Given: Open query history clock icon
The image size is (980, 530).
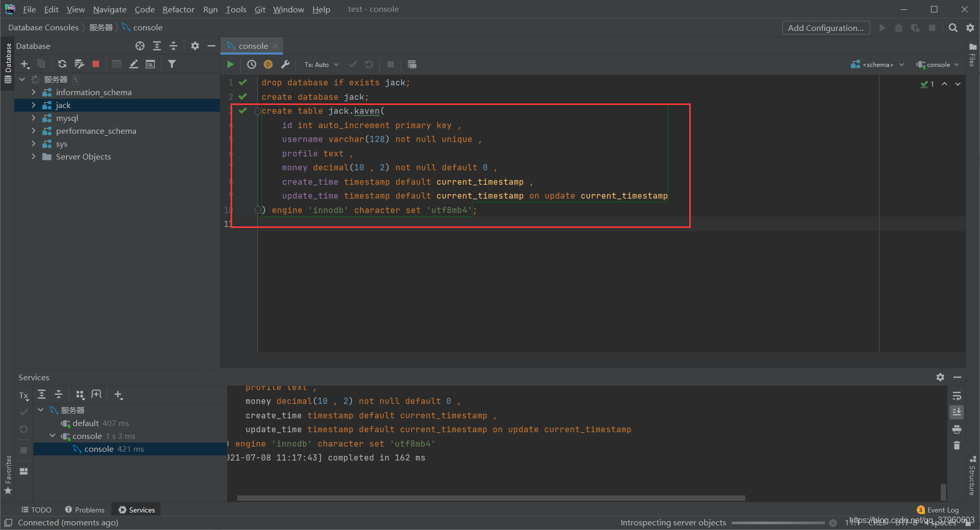Looking at the screenshot, I should 251,64.
